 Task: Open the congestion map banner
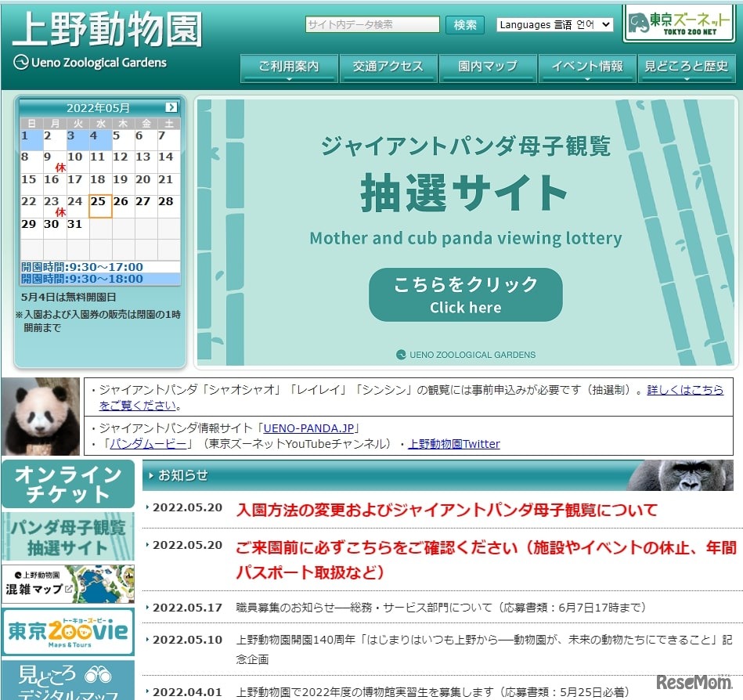[68, 584]
